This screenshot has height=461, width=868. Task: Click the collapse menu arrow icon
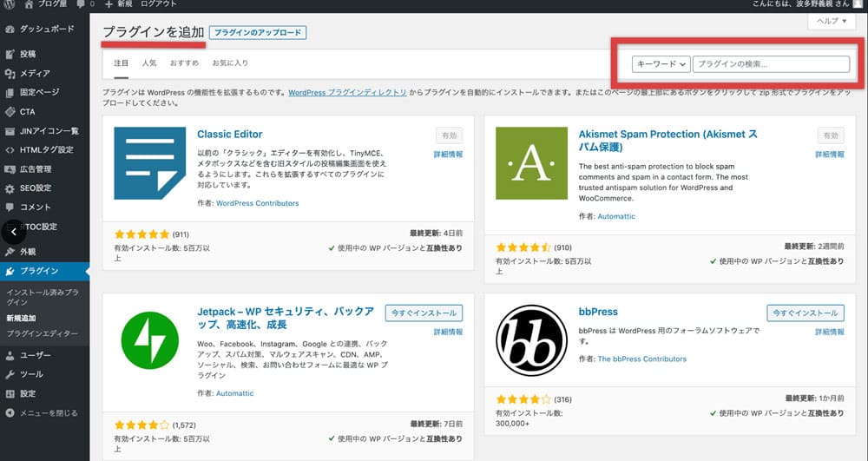pyautogui.click(x=10, y=413)
